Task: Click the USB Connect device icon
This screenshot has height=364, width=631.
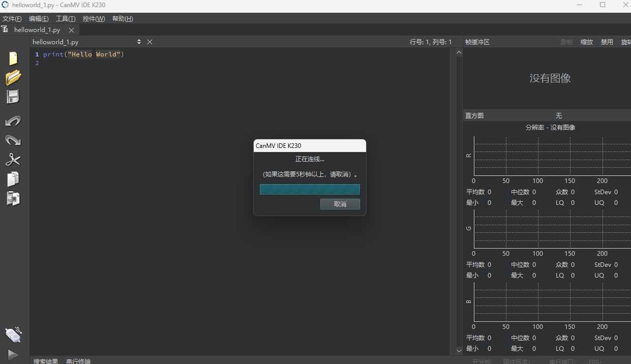Action: (13, 335)
